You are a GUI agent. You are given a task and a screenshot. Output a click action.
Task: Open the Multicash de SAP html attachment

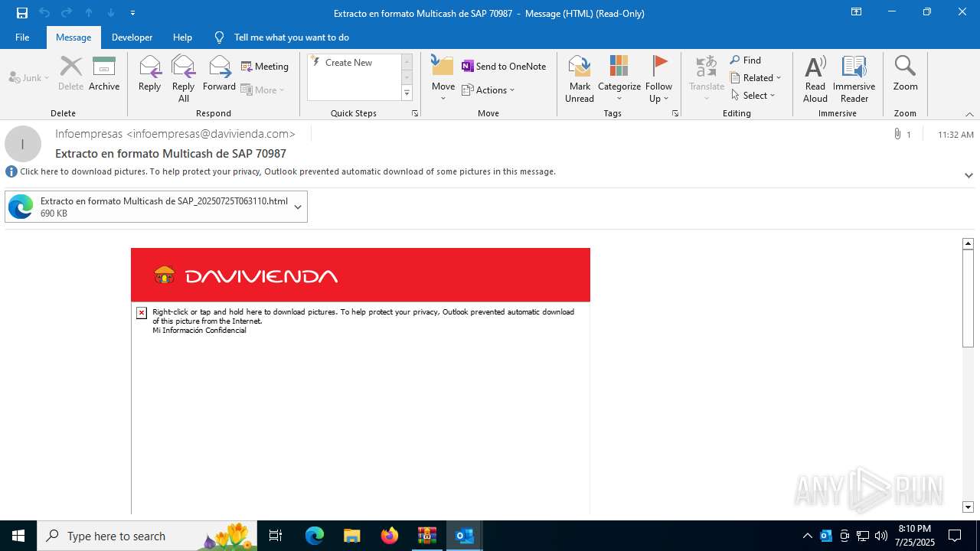pyautogui.click(x=147, y=207)
